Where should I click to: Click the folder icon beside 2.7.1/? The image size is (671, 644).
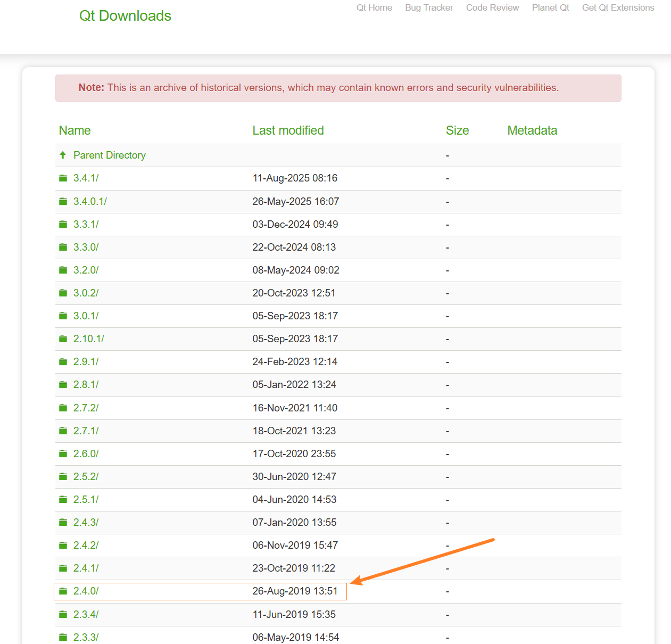click(x=63, y=431)
